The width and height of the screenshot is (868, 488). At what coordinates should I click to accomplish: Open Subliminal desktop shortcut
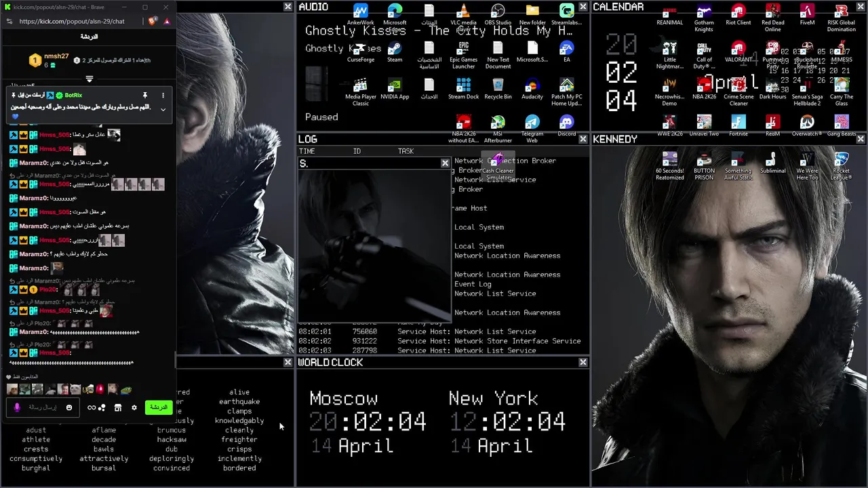click(x=772, y=163)
